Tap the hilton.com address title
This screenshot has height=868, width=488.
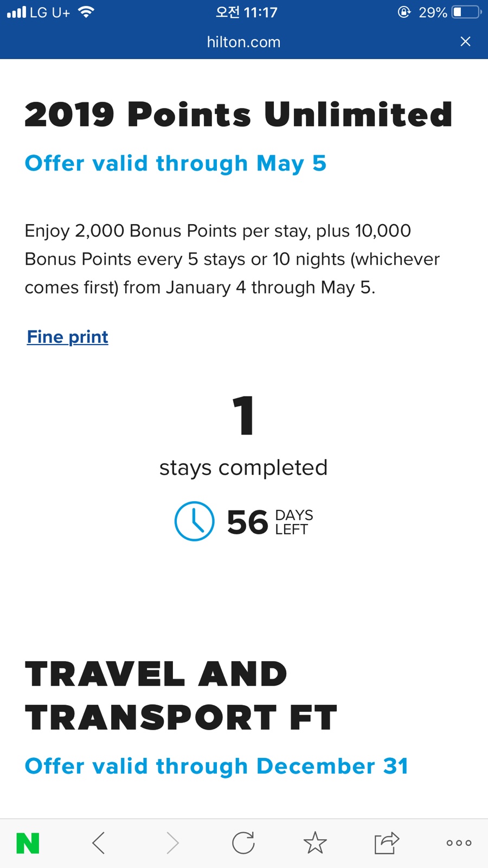[243, 42]
